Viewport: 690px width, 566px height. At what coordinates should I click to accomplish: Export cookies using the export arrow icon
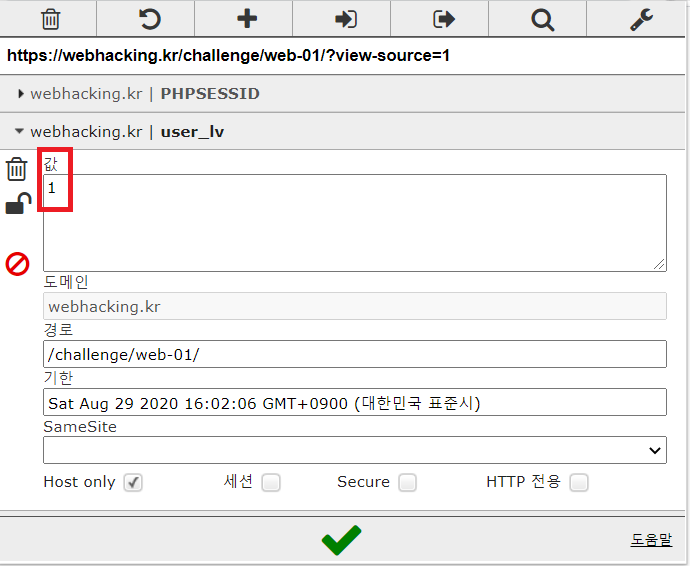[x=443, y=19]
